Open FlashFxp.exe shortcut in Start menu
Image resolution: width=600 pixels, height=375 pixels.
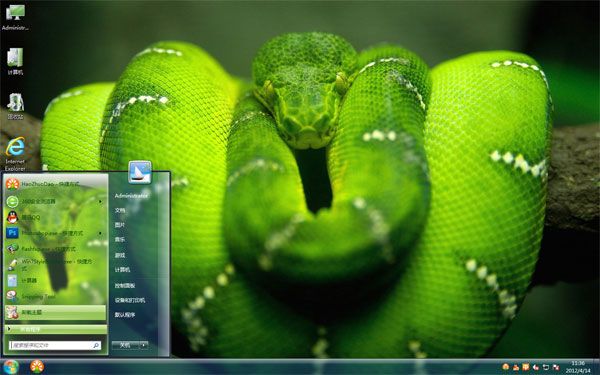coord(56,249)
